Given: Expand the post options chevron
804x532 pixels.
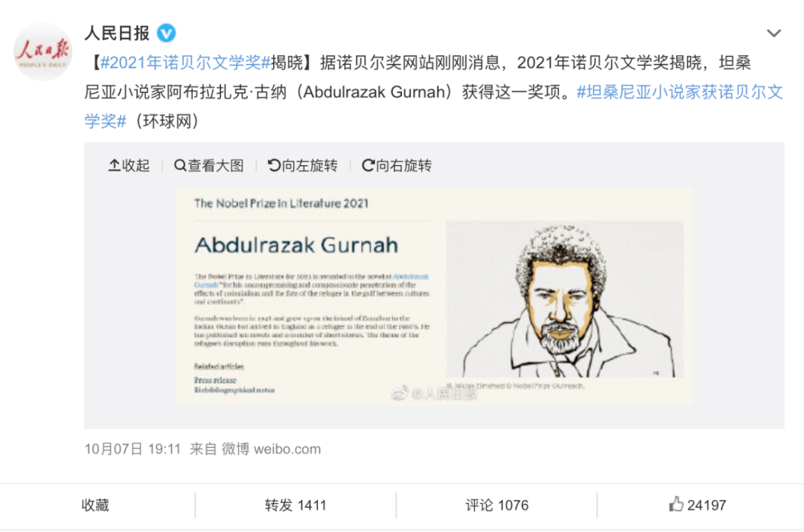Looking at the screenshot, I should coord(773,33).
